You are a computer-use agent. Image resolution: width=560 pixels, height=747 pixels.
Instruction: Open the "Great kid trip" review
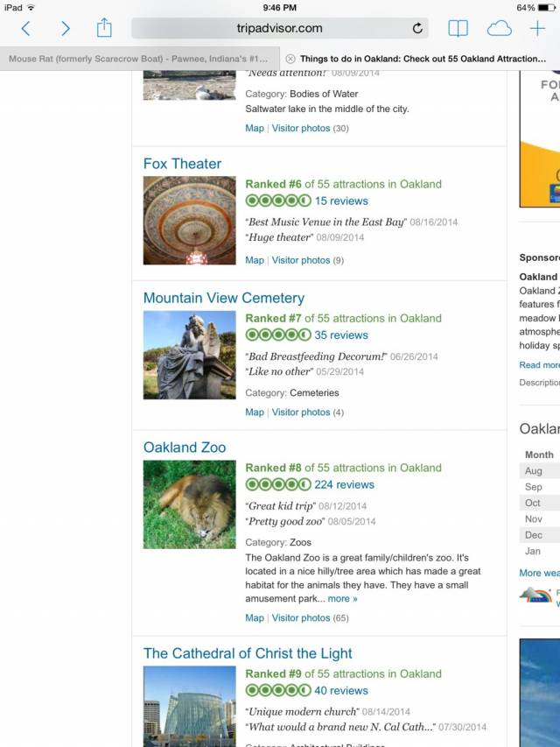[281, 506]
